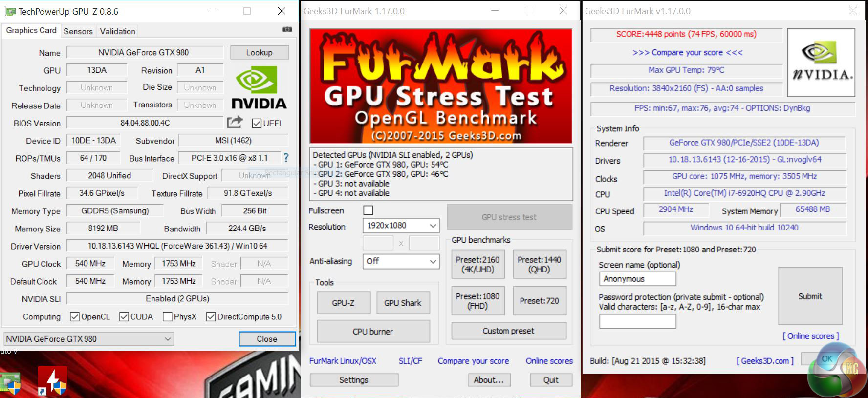The image size is (868, 398).
Task: Switch to the Sensors tab
Action: click(x=78, y=31)
